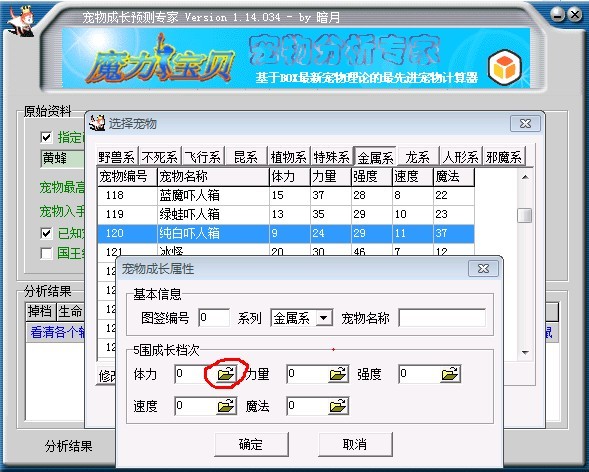Open the folder icon beside 强度 field
589x472 pixels.
point(450,374)
